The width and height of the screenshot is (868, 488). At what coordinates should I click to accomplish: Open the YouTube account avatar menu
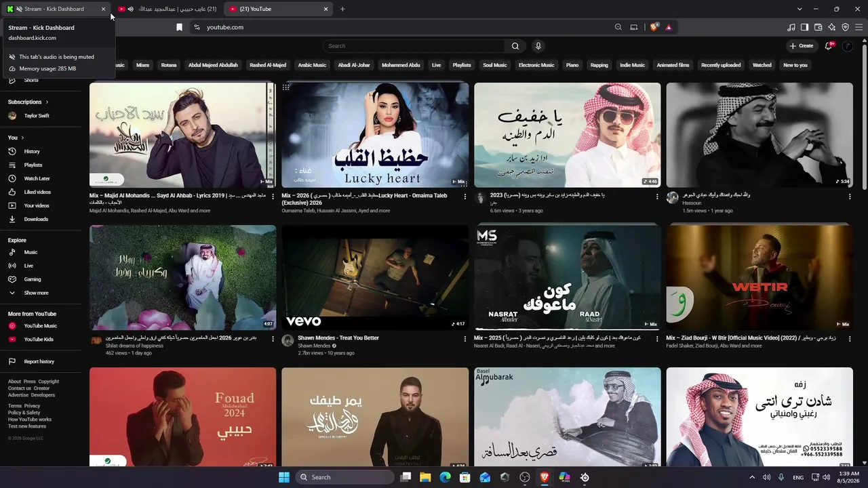847,46
